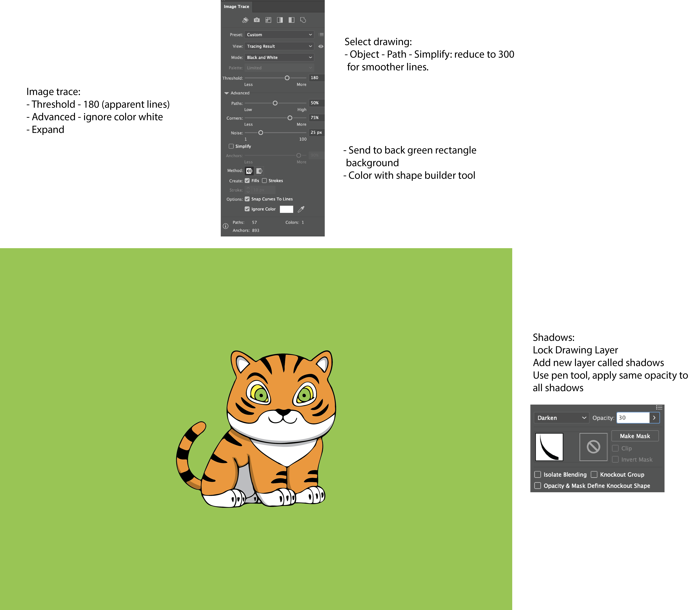Click the white Ignore Color swatch
700x610 pixels.
pos(286,209)
